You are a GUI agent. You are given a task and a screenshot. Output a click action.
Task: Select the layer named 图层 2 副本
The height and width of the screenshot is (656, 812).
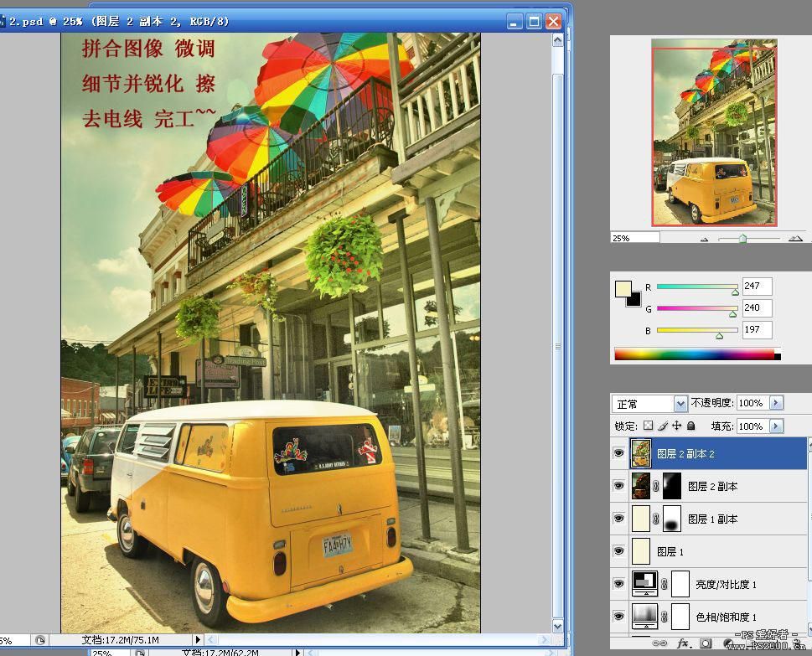tap(712, 486)
